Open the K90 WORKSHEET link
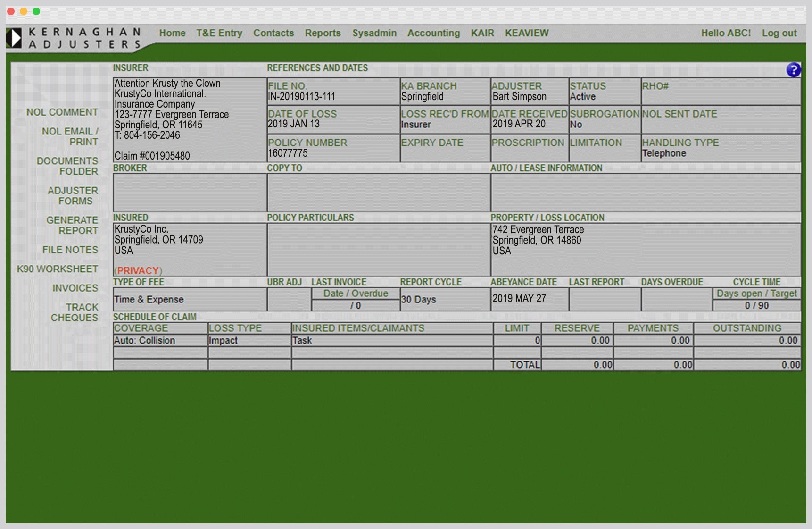Image resolution: width=812 pixels, height=529 pixels. [x=58, y=269]
